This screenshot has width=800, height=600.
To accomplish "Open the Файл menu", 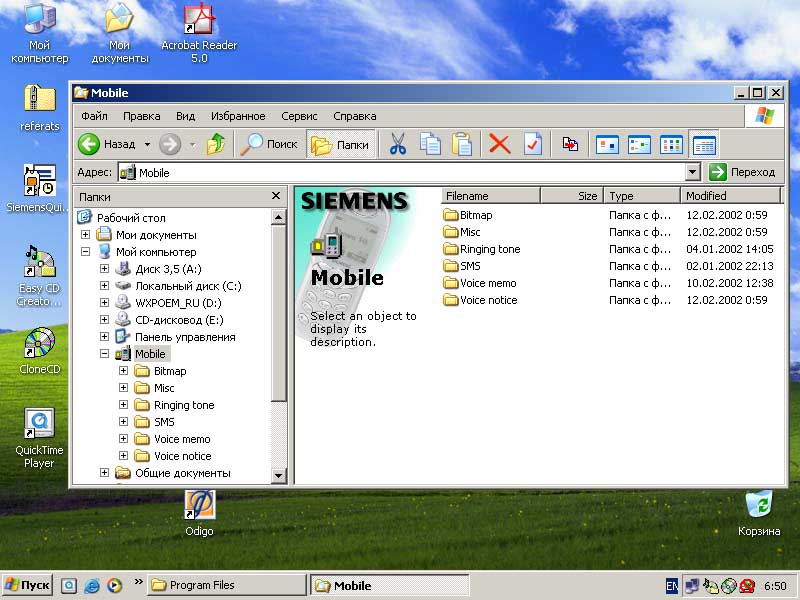I will (94, 116).
